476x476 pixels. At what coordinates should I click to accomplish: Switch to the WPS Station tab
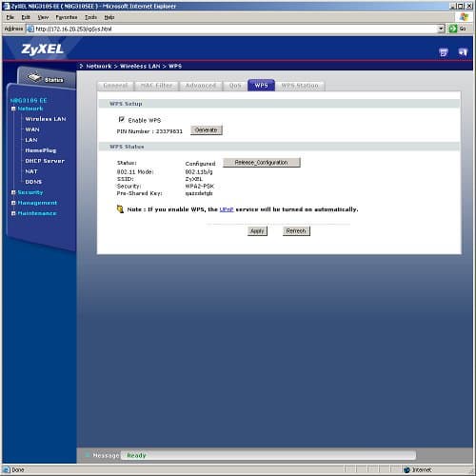coord(300,86)
